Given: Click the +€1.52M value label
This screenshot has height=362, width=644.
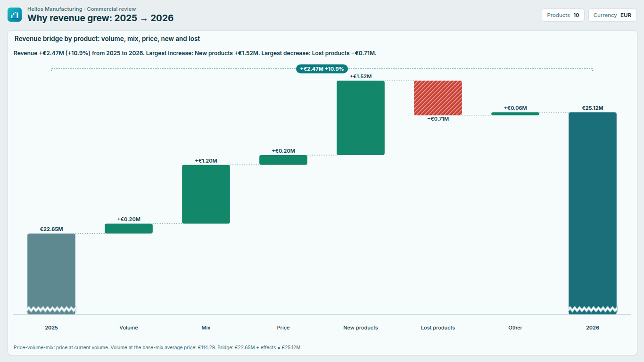Looking at the screenshot, I should [x=361, y=76].
